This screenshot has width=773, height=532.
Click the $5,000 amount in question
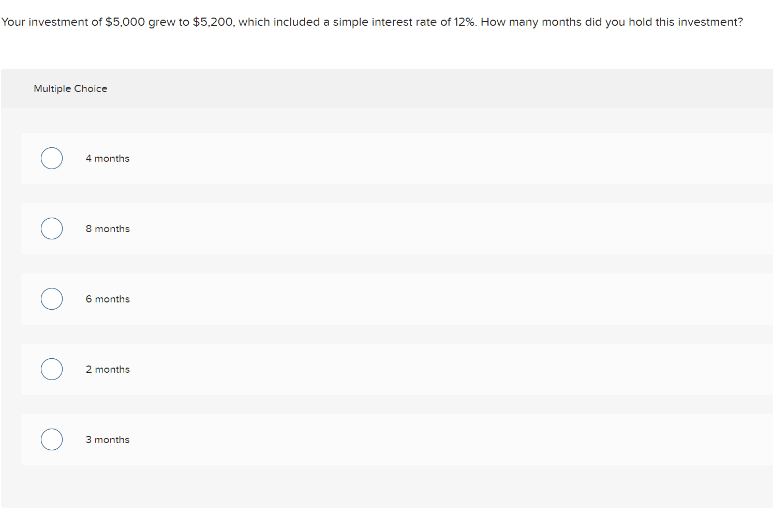pos(125,22)
